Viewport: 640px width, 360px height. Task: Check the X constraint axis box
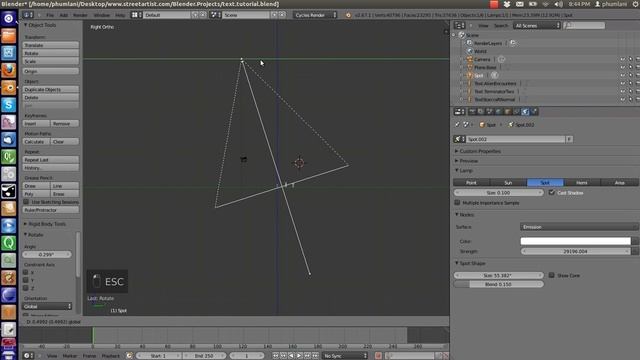26,272
